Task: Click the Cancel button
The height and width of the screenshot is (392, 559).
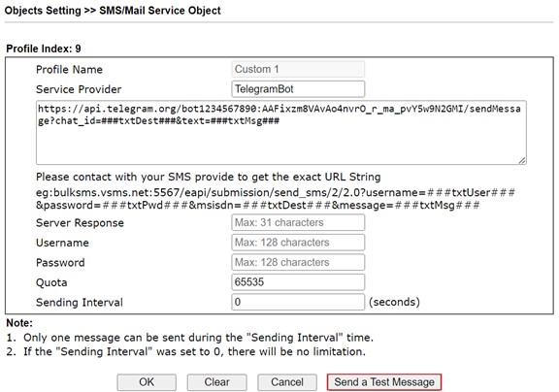Action: pos(287,382)
